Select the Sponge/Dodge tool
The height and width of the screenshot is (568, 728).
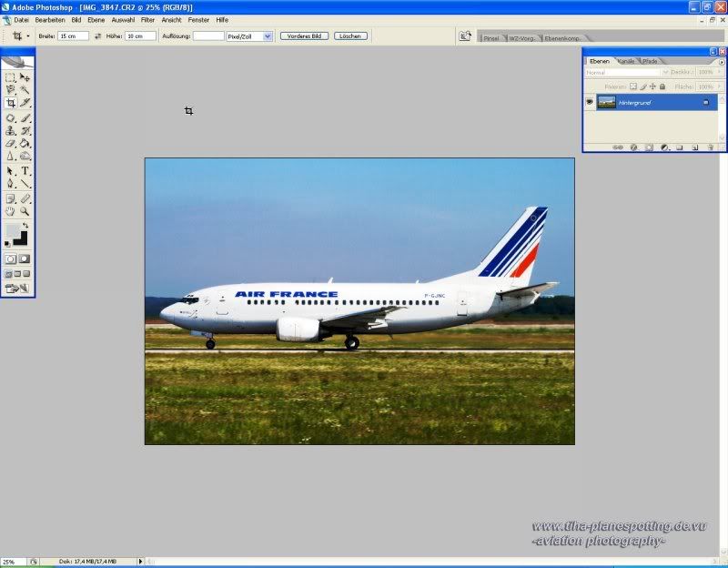tap(25, 156)
